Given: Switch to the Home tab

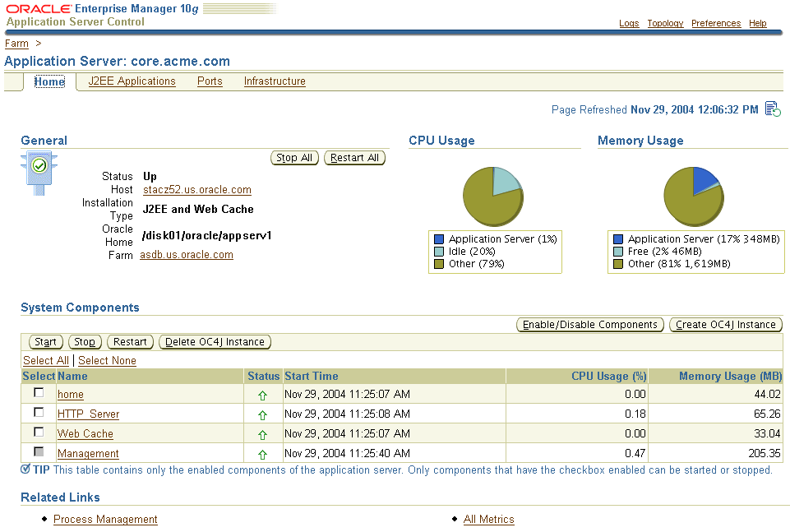Looking at the screenshot, I should (49, 81).
